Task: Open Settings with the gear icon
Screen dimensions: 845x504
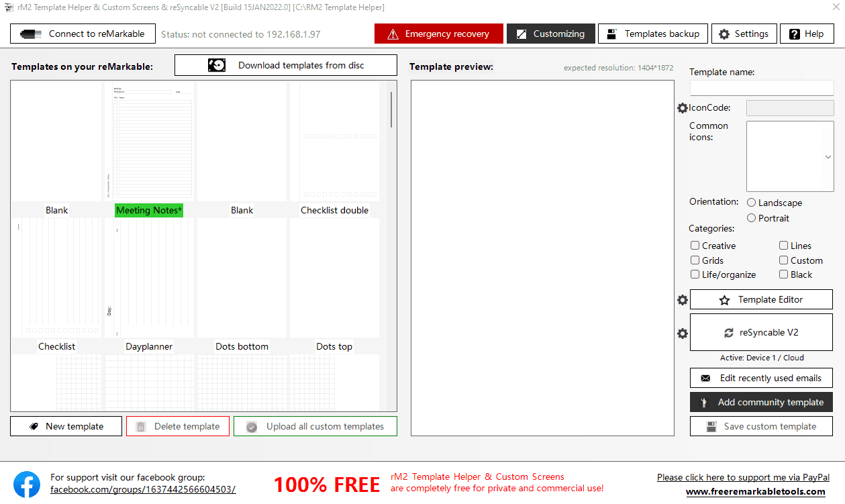Action: pos(744,34)
